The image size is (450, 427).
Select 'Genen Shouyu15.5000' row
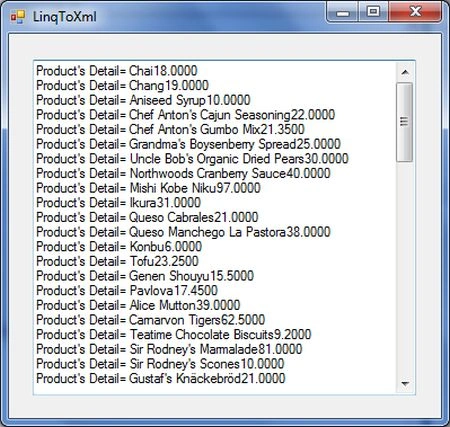click(215, 276)
